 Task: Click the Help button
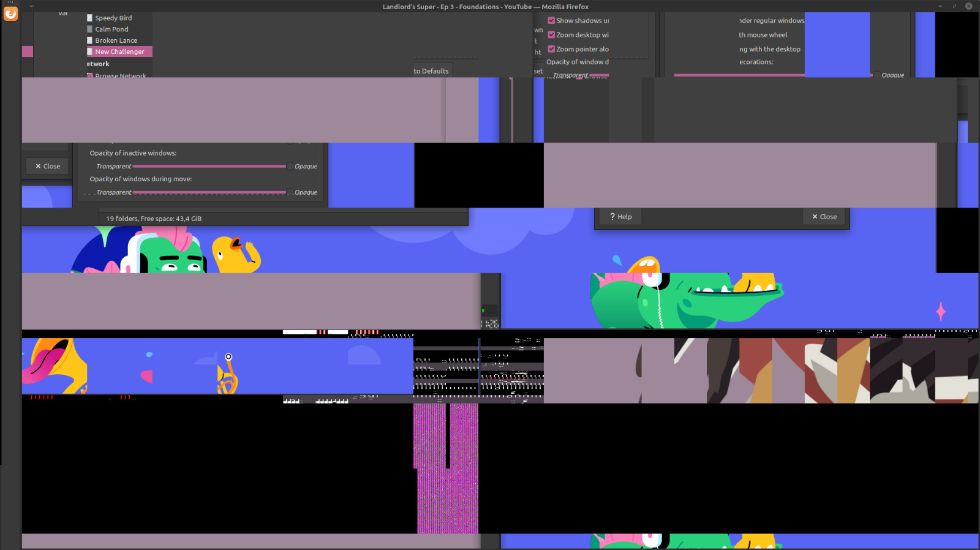tap(620, 216)
